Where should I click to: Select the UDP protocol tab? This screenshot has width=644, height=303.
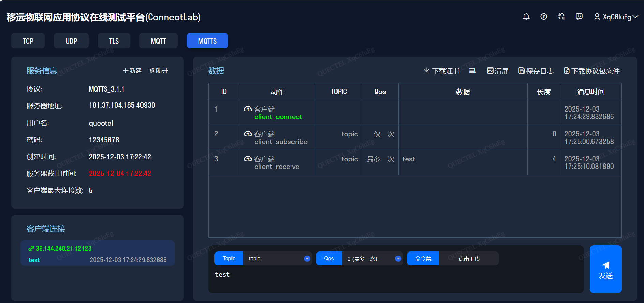71,41
